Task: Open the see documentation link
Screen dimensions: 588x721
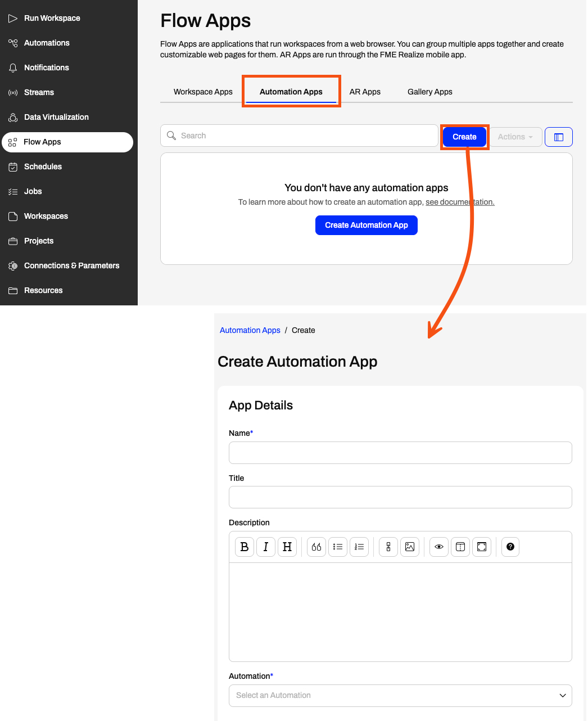Action: click(x=460, y=202)
